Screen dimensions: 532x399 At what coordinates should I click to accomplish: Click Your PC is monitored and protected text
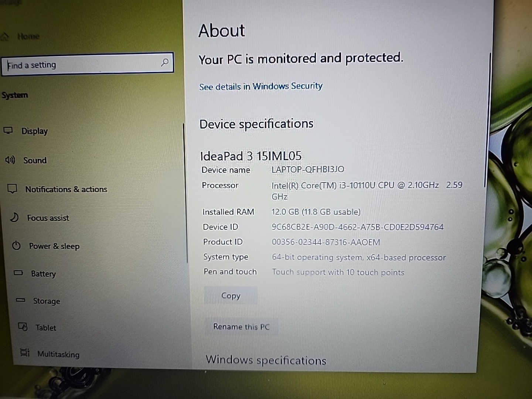point(301,59)
